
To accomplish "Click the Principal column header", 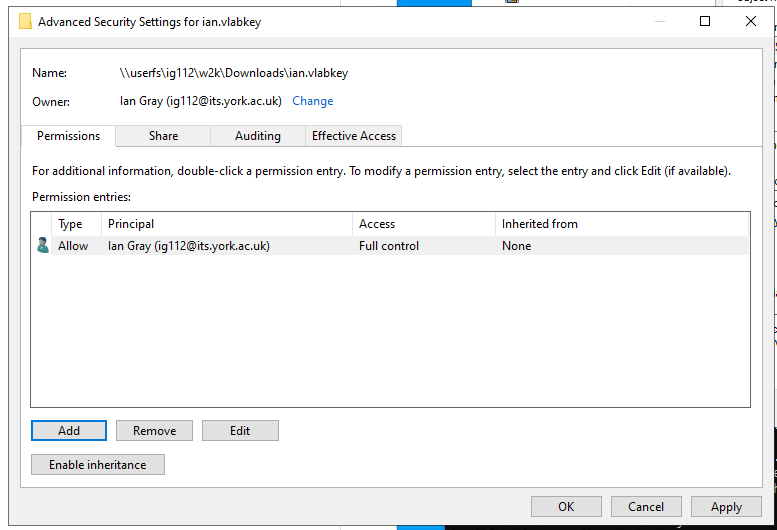I will [x=225, y=224].
